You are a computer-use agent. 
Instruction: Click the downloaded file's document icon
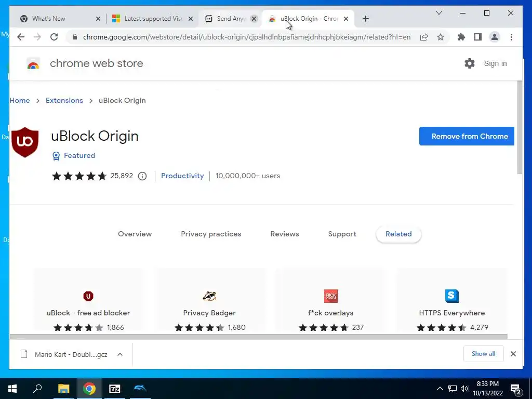click(24, 354)
